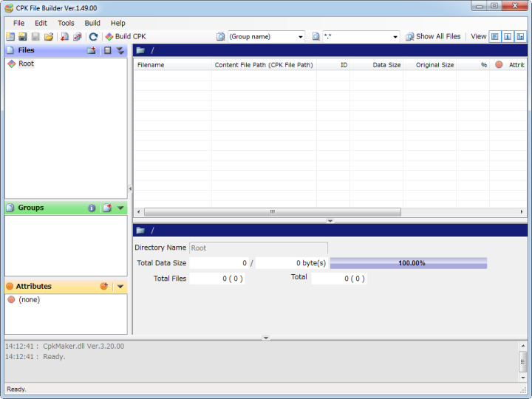Screen dimensions: 532x399
Task: Select the (none) attribute entry
Action: click(29, 299)
